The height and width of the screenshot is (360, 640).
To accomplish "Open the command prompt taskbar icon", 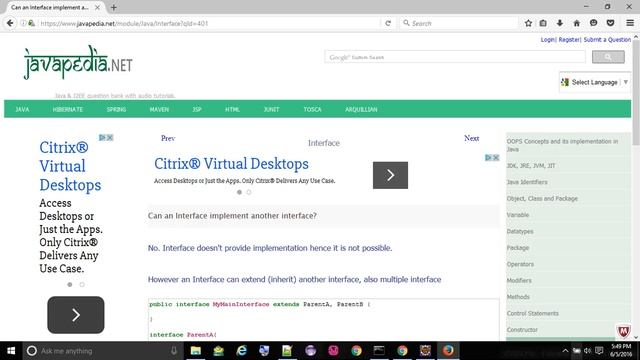I will click(x=379, y=351).
